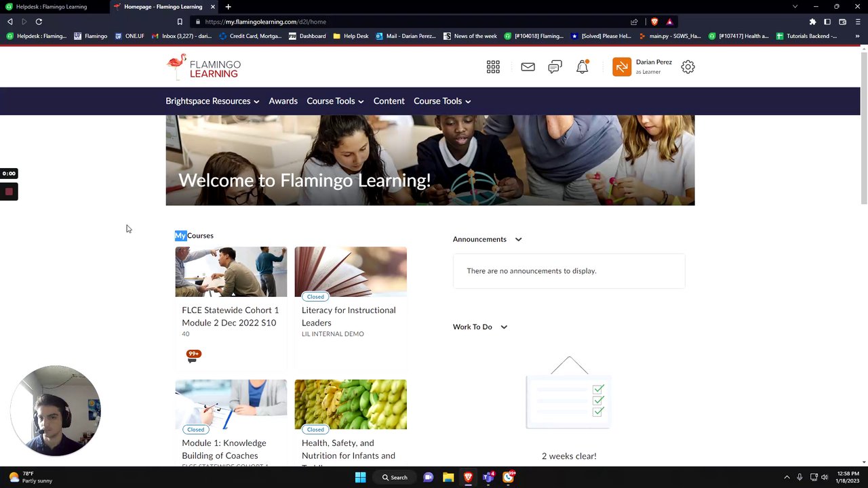Viewport: 868px width, 488px height.
Task: Stop recording with the red square button
Action: click(x=9, y=192)
